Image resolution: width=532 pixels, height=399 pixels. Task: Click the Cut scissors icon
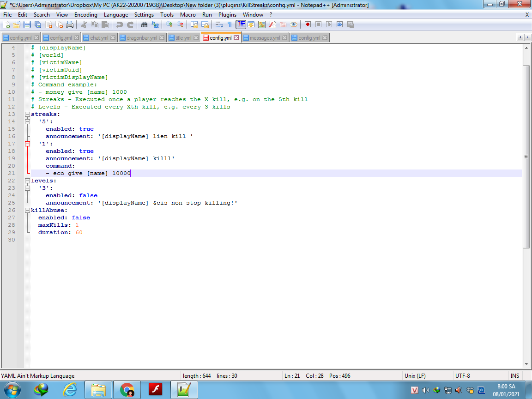tap(84, 24)
